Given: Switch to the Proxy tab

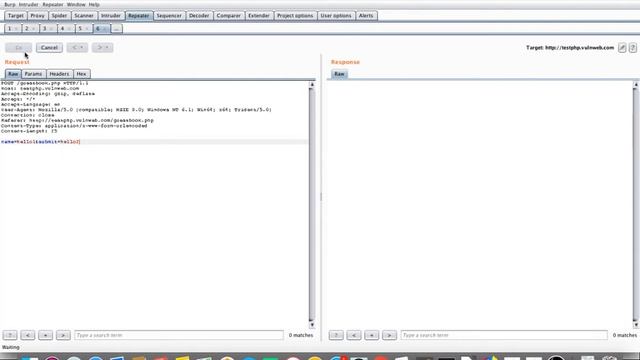Looking at the screenshot, I should [x=38, y=16].
